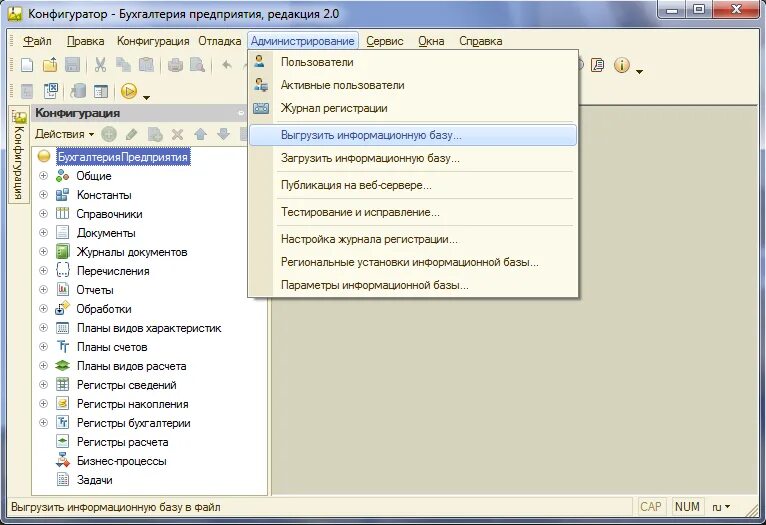Viewport: 766px width, 525px height.
Task: Expand the Справочники tree node
Action: coord(43,213)
